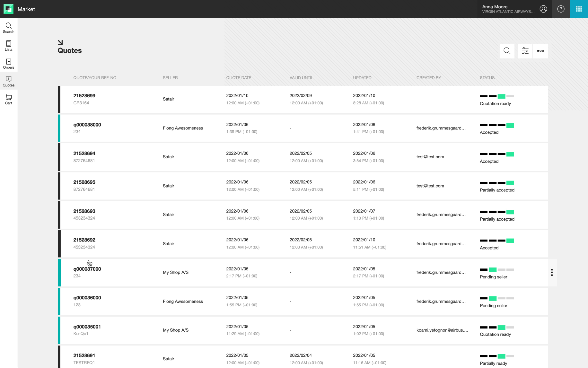Click the Market logo icon
Image resolution: width=588 pixels, height=368 pixels.
coord(8,9)
